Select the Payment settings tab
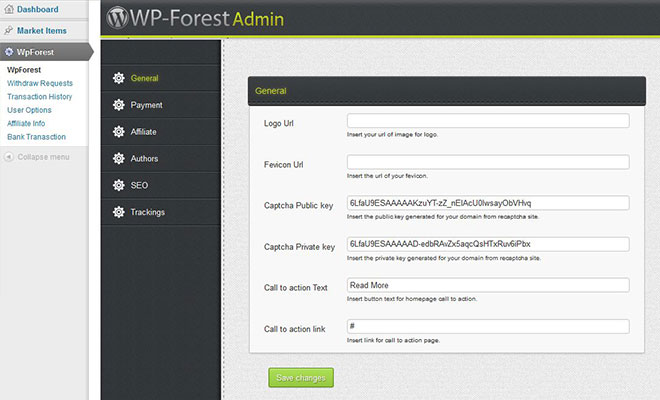The height and width of the screenshot is (400, 660). (146, 105)
